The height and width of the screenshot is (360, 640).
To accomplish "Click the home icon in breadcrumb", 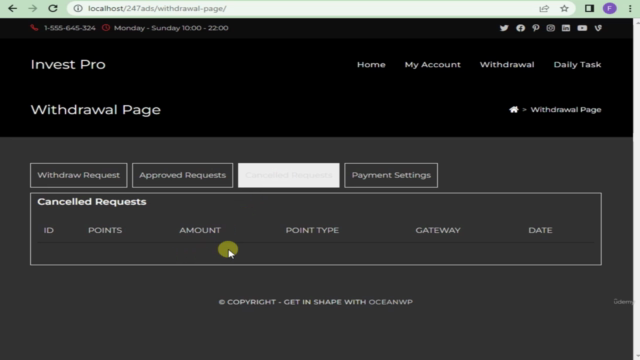I will tap(513, 109).
